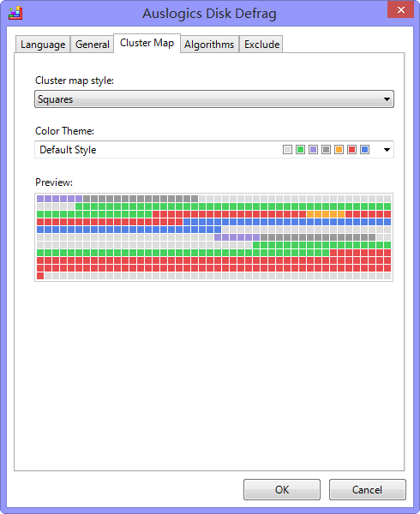Expand the Color Theme dropdown arrow
The image size is (420, 514).
click(x=387, y=150)
